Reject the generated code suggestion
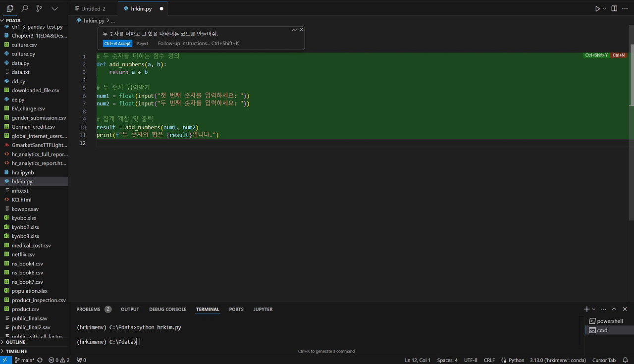The width and height of the screenshot is (634, 364). click(143, 44)
